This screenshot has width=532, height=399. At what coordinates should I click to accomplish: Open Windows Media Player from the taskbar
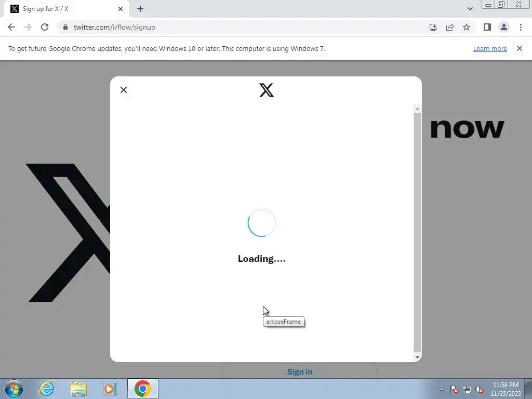pos(110,389)
